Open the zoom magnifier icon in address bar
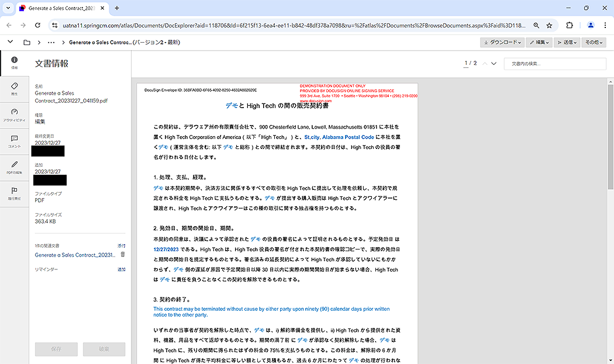 point(536,26)
